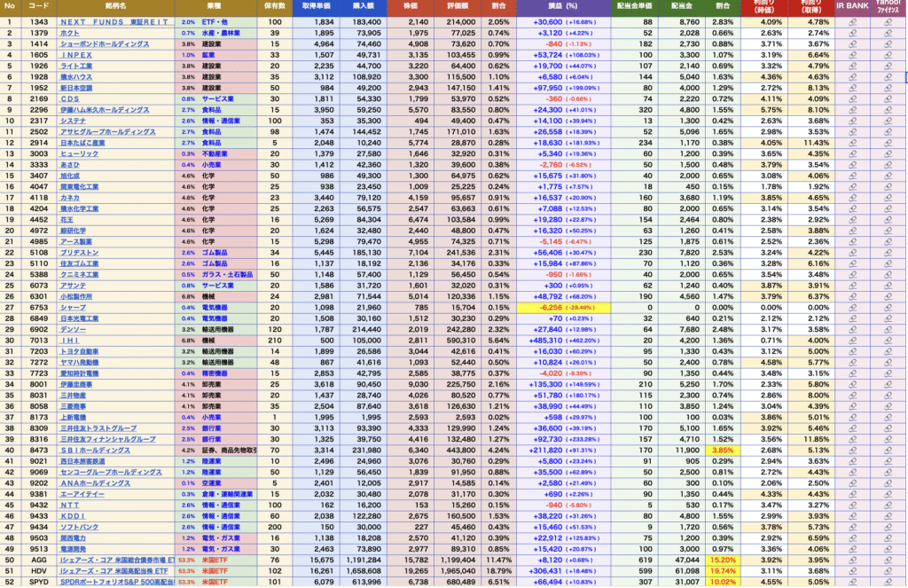Open IR BANK icon in KDDI row

852,515
